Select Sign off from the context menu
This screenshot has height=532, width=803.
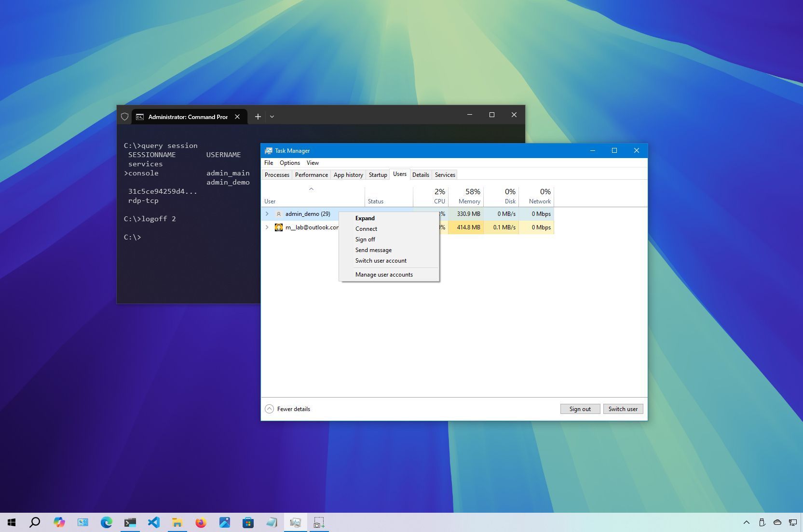pyautogui.click(x=365, y=239)
